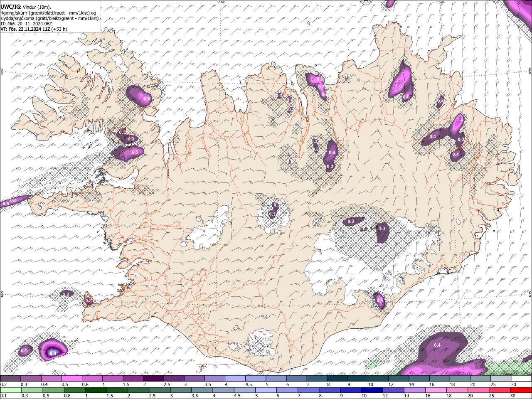Click the "20W" longitude label

pyautogui.click(x=221, y=2)
